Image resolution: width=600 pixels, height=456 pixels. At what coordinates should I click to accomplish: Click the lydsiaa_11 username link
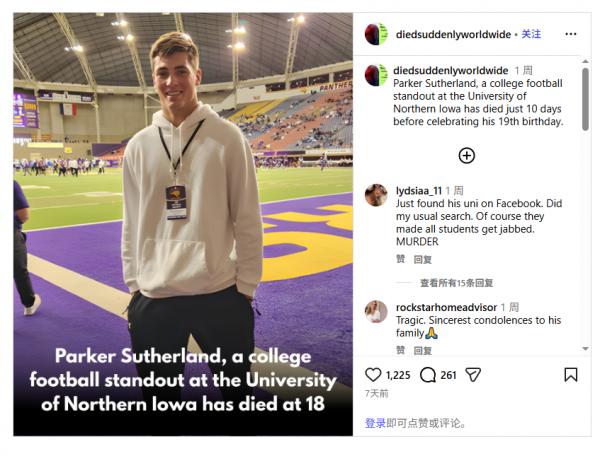coord(418,190)
